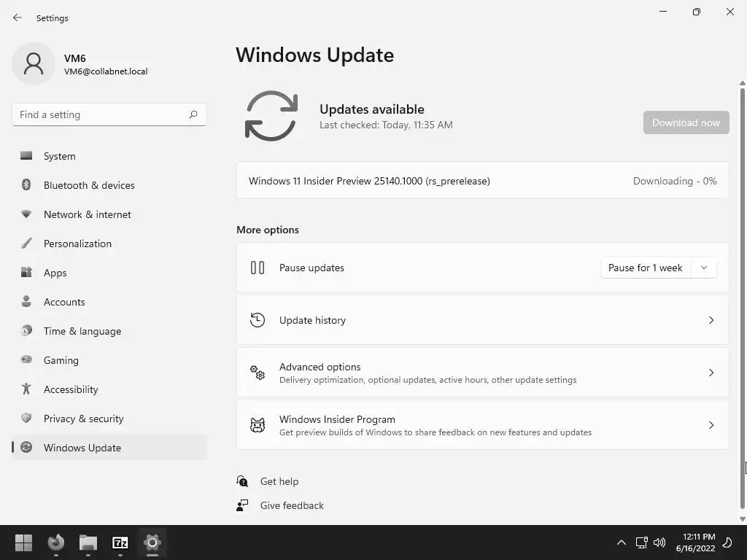747x560 pixels.
Task: Select Apps in the sidebar
Action: pyautogui.click(x=109, y=272)
